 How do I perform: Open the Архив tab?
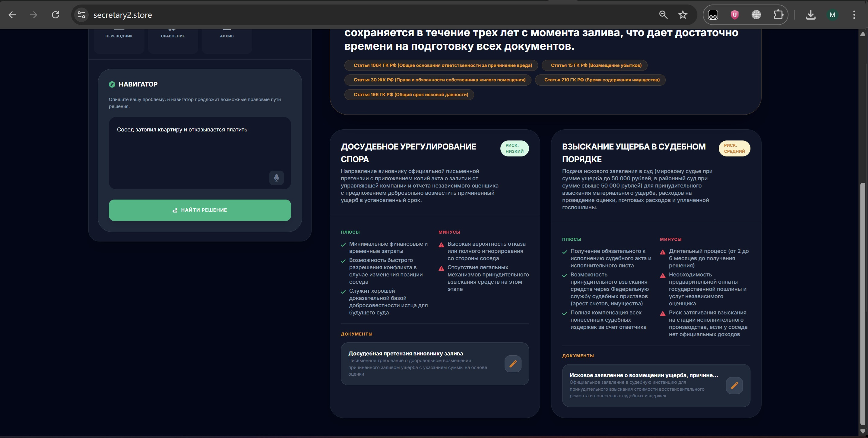[x=227, y=36]
